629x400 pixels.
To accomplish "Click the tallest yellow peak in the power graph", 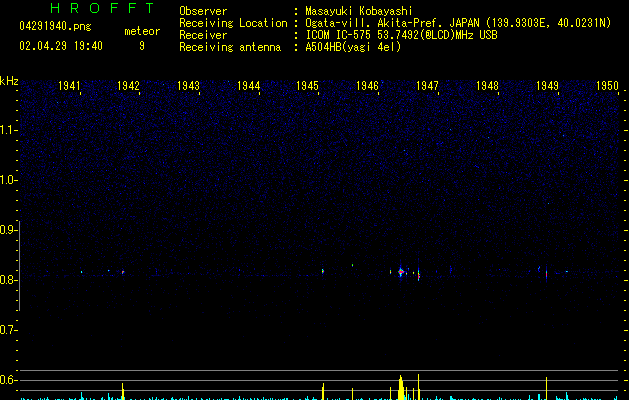I will click(418, 387).
